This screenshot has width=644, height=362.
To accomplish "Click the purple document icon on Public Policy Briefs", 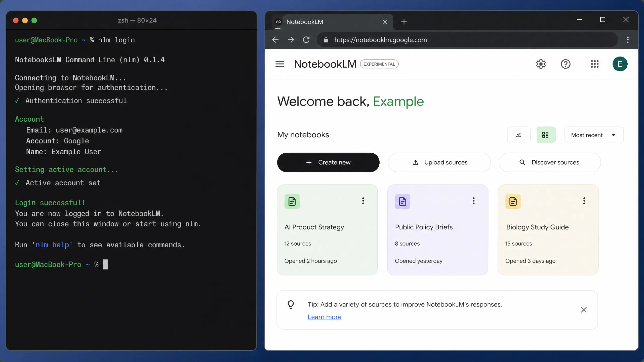I will 403,201.
